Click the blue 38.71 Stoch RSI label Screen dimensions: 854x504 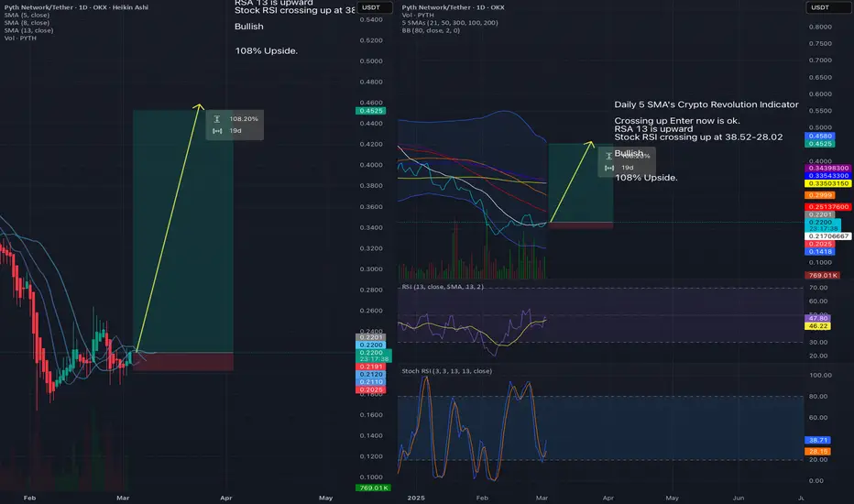click(817, 440)
